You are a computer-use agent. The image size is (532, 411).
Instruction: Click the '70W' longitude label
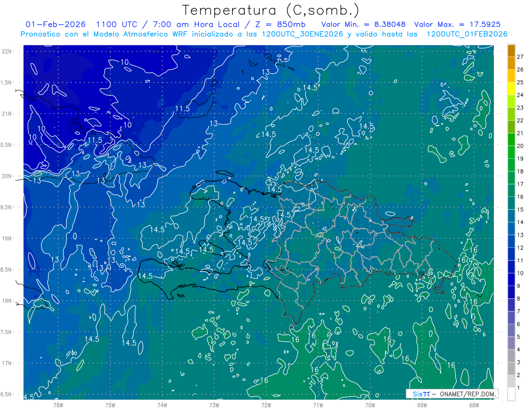(x=370, y=405)
